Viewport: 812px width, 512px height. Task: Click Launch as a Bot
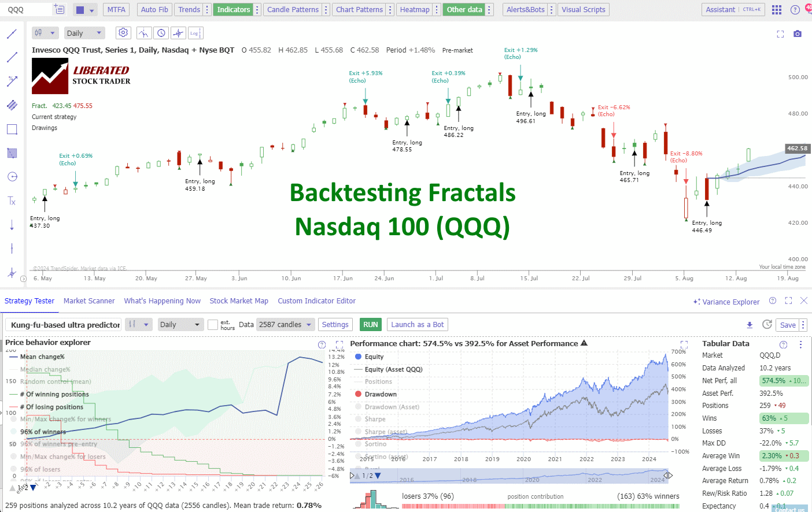coord(417,324)
